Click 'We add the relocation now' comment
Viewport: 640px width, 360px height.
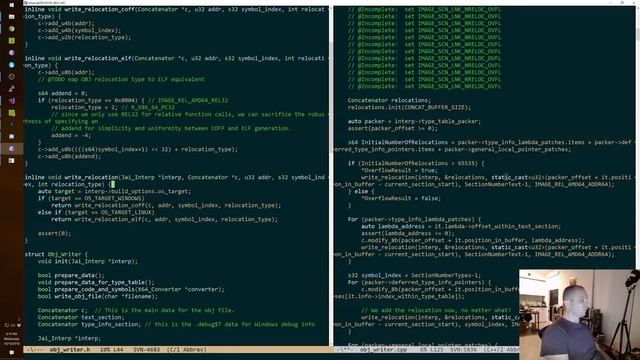[x=436, y=310]
